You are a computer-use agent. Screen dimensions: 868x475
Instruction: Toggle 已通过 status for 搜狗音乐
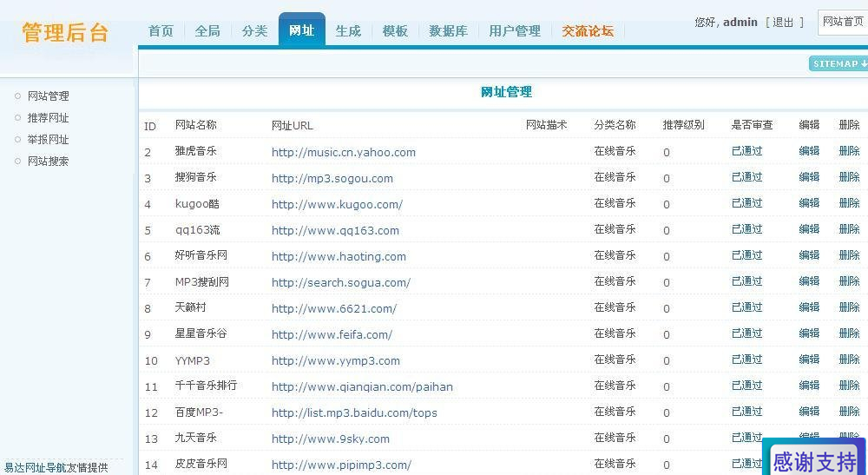746,176
